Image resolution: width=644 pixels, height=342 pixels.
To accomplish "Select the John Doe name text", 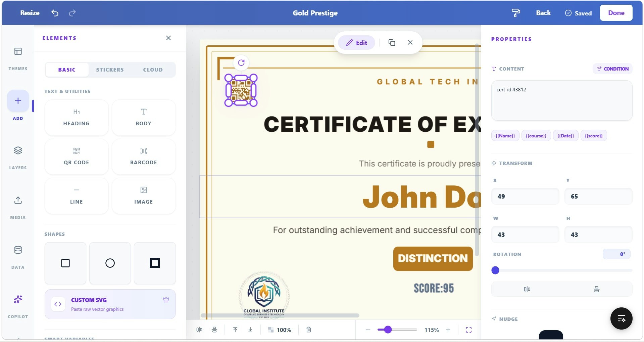I will point(422,197).
